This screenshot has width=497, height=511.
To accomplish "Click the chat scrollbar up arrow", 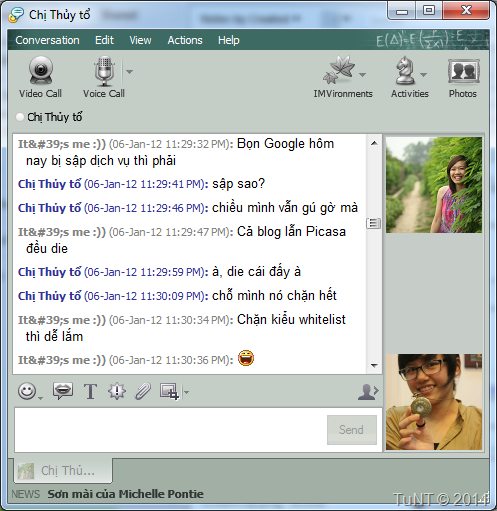I will (x=374, y=143).
